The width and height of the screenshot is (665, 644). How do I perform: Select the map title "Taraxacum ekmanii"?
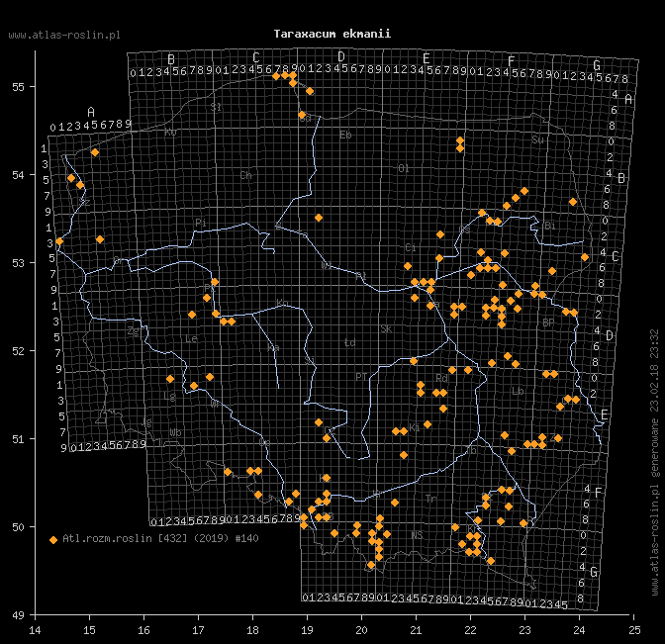(x=332, y=34)
